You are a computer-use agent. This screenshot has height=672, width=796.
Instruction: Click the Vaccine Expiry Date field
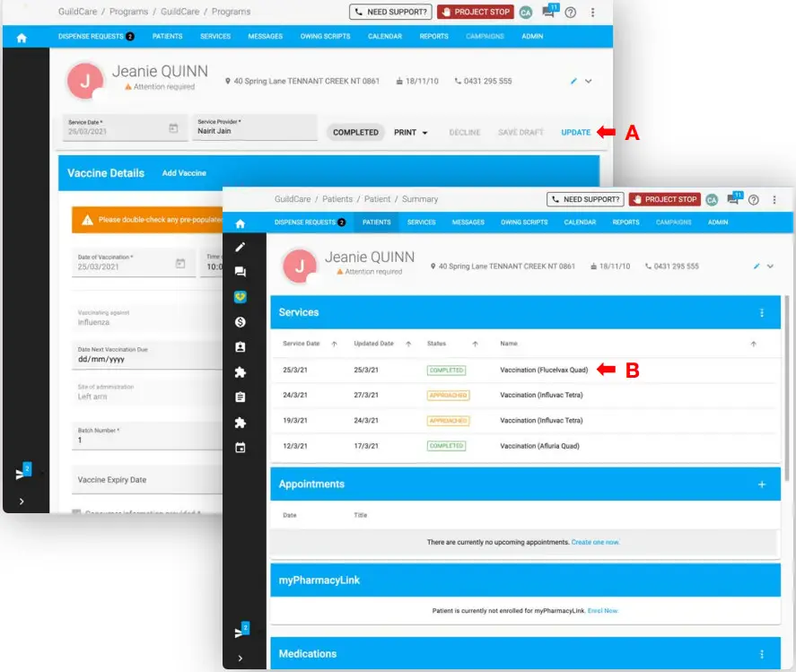[x=147, y=480]
